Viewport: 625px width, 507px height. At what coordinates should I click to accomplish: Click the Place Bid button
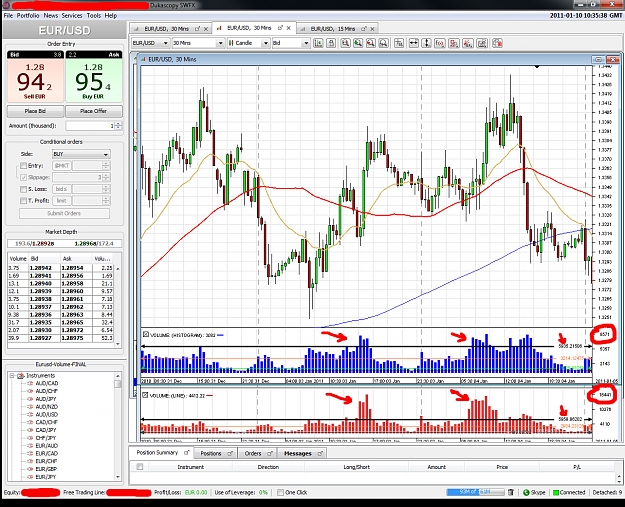(35, 111)
